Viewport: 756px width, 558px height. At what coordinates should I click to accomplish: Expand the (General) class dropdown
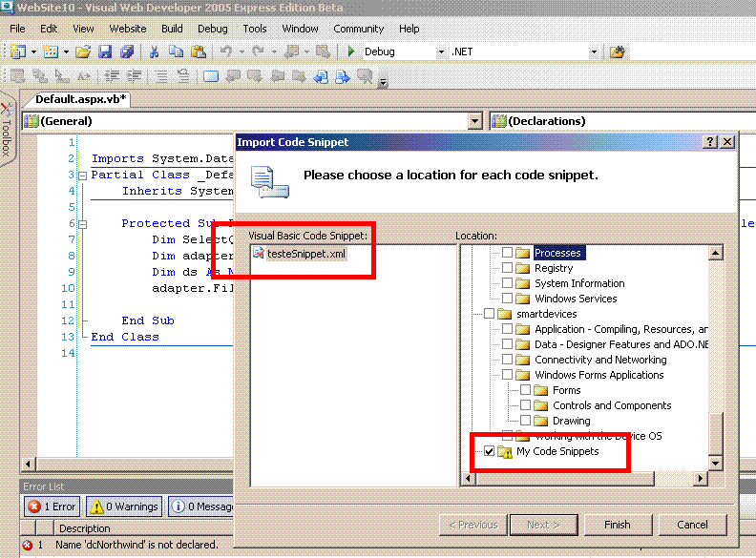click(475, 121)
